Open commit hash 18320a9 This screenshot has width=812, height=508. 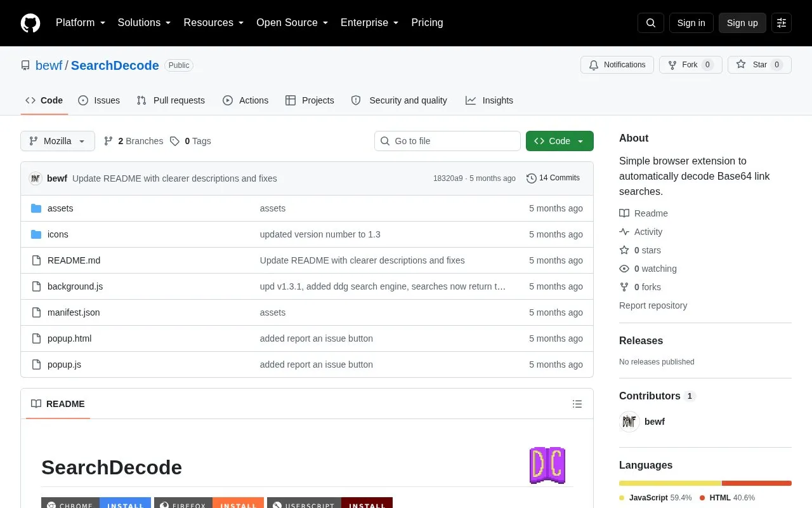[448, 178]
